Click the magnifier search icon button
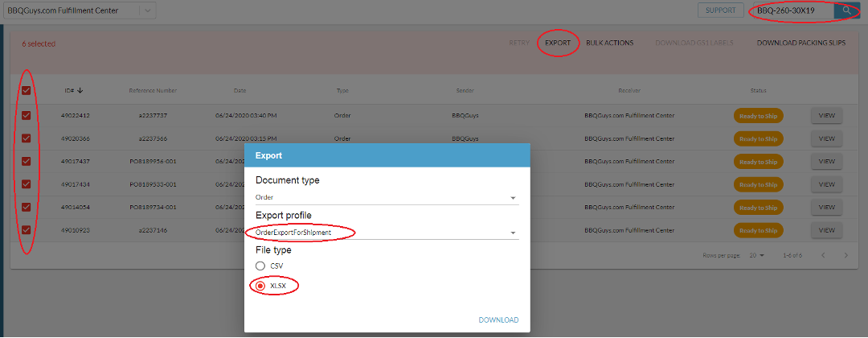Image resolution: width=868 pixels, height=338 pixels. pyautogui.click(x=846, y=10)
